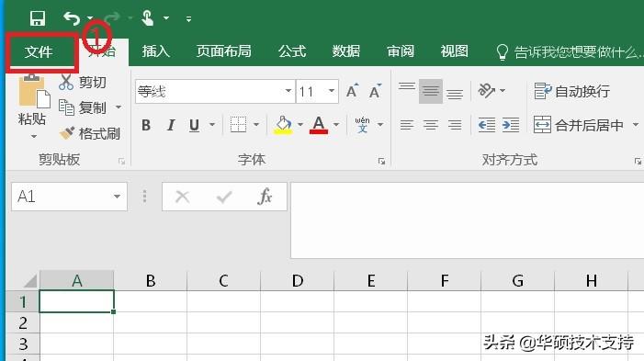Screen dimensions: 644x361
Task: Open the 文件 tab
Action: click(x=39, y=51)
